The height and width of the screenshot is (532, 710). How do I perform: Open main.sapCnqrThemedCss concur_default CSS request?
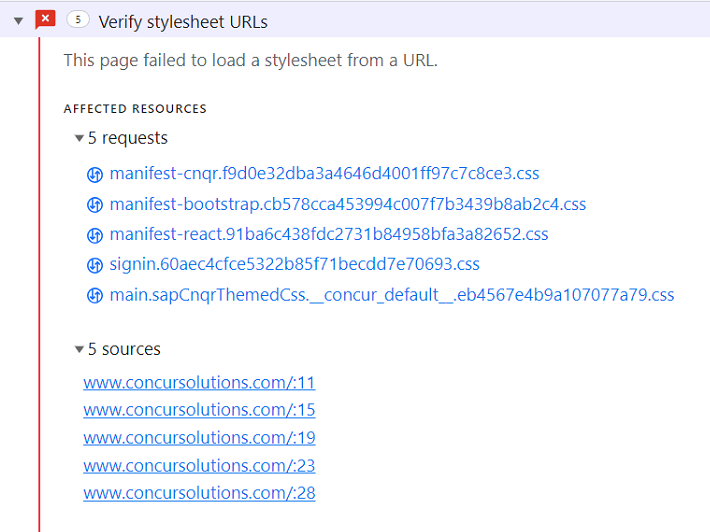[392, 296]
